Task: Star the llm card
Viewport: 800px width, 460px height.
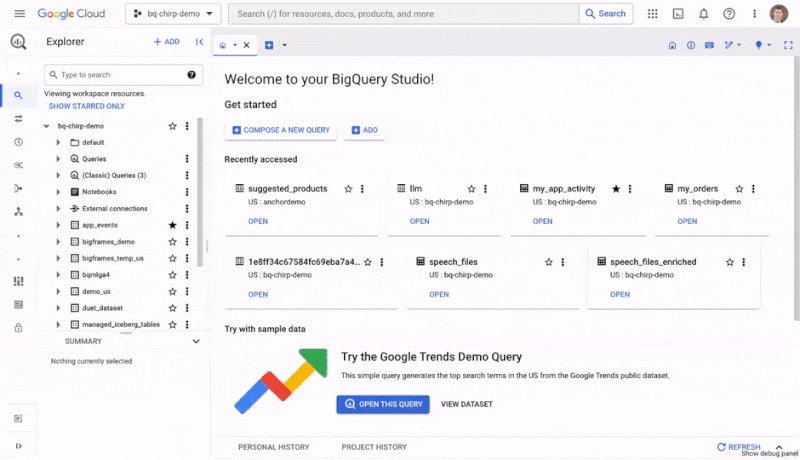Action: click(471, 189)
